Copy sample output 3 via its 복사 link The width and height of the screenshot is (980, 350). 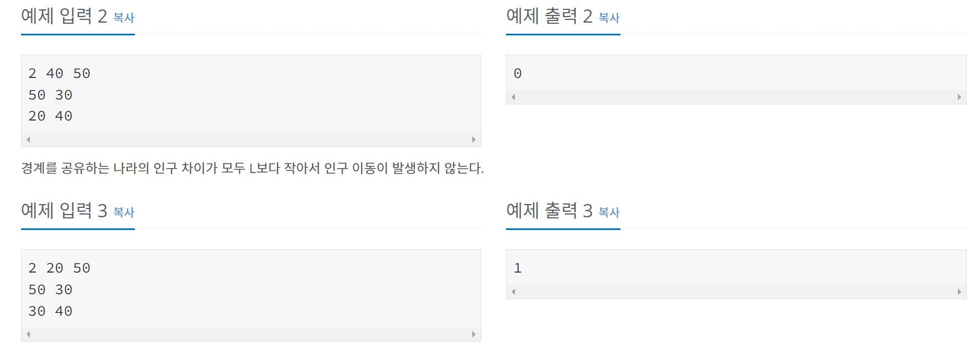(x=609, y=212)
